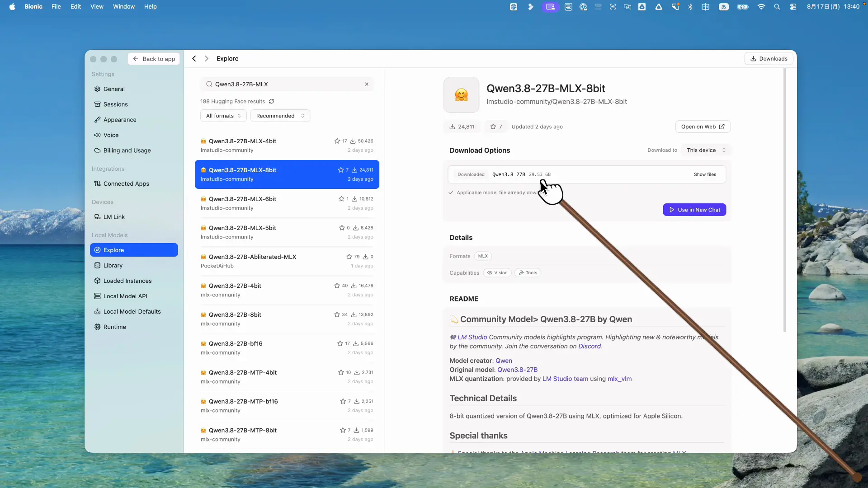This screenshot has height=488, width=868.
Task: Open the Window menu
Action: coord(124,7)
